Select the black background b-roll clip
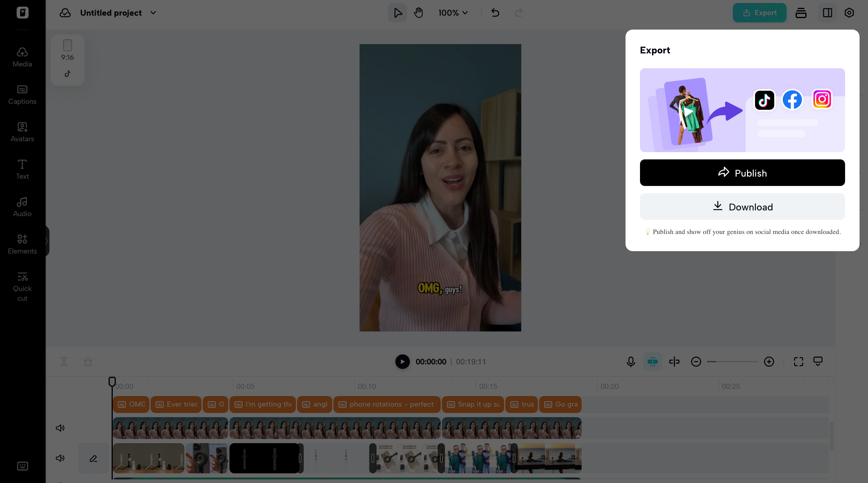Image resolution: width=868 pixels, height=483 pixels. [x=265, y=458]
